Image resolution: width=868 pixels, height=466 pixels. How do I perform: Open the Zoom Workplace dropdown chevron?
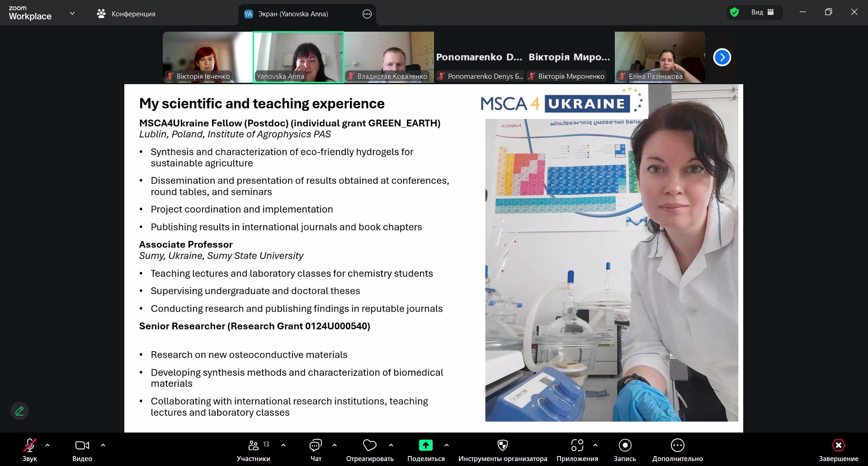point(72,14)
